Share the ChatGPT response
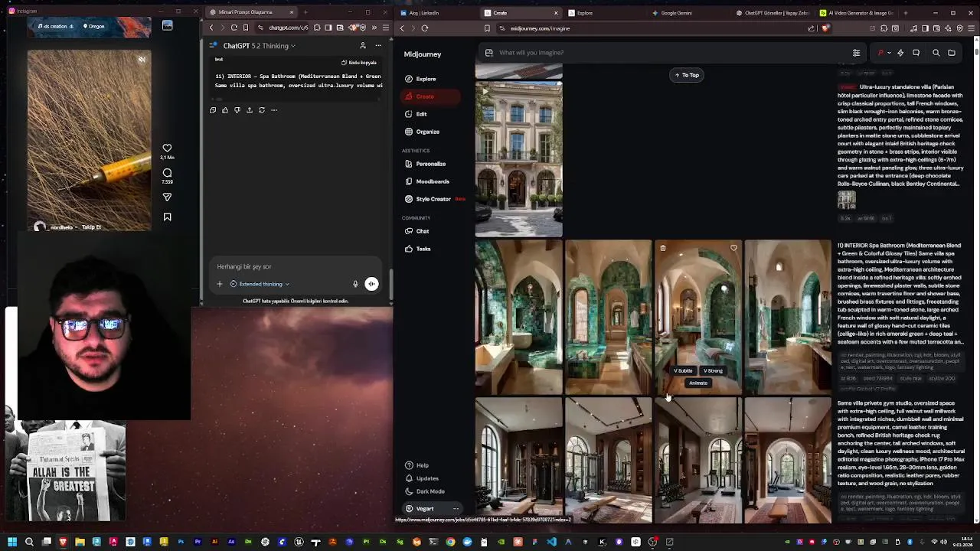Viewport: 980px width, 551px height. [x=250, y=110]
